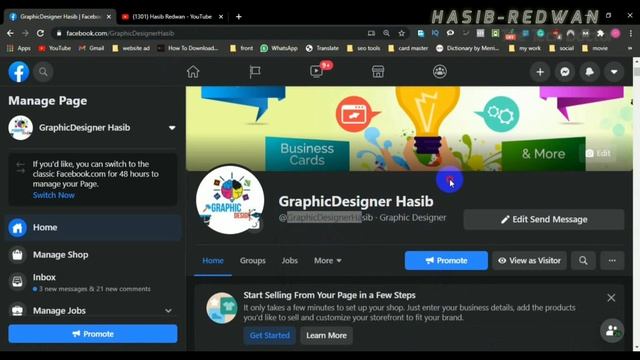
Task: Click Get Started button
Action: 269,336
